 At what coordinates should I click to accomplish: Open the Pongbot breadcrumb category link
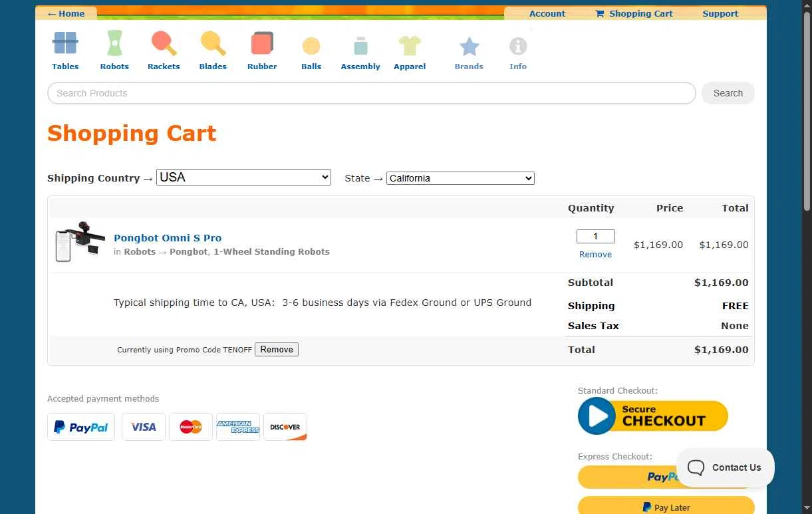[188, 252]
